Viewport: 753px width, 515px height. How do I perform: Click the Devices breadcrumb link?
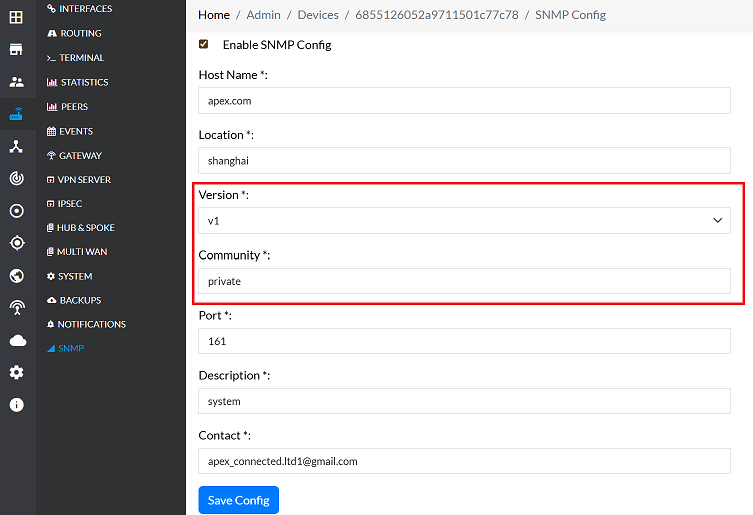pyautogui.click(x=318, y=15)
